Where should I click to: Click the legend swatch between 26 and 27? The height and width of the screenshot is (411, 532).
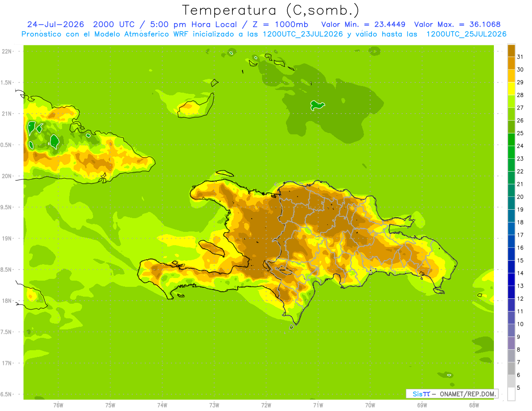pos(511,114)
